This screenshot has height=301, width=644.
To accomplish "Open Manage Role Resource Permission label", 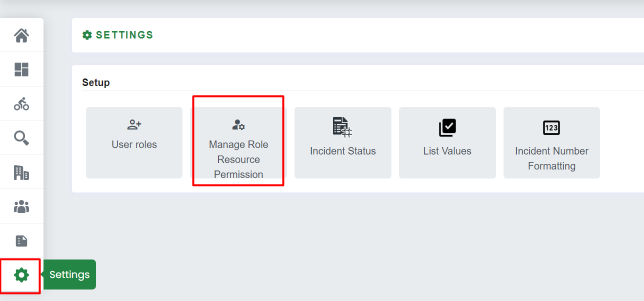I will point(238,159).
